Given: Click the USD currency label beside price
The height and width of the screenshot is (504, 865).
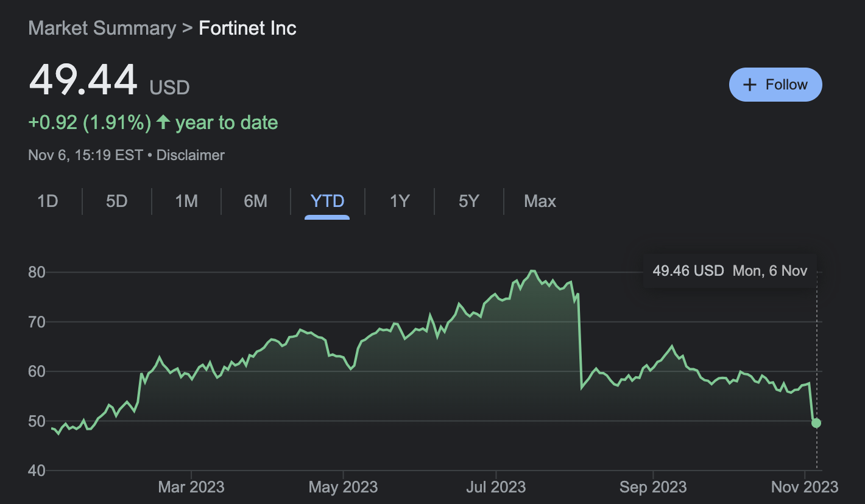Looking at the screenshot, I should pyautogui.click(x=169, y=88).
